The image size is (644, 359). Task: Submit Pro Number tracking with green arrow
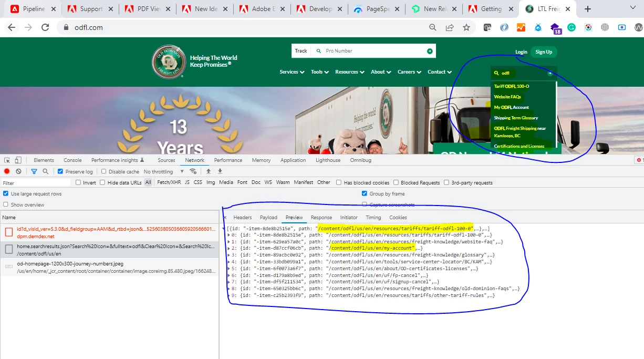click(x=430, y=51)
